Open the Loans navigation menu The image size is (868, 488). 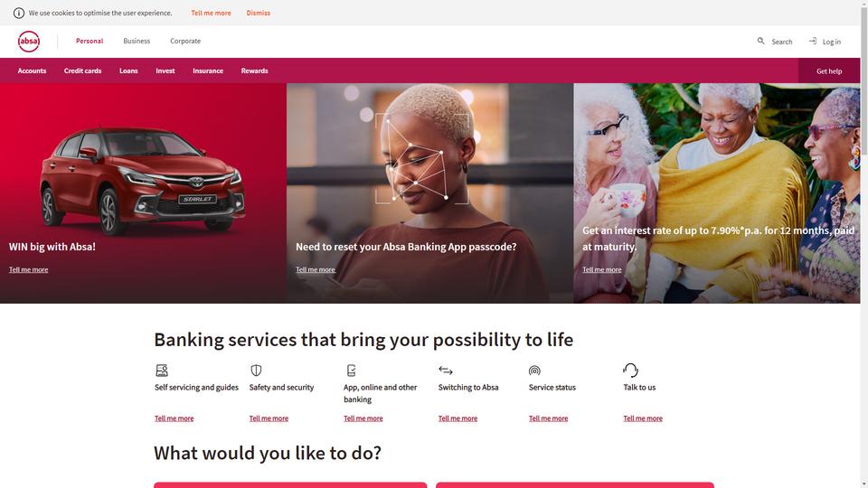point(128,70)
